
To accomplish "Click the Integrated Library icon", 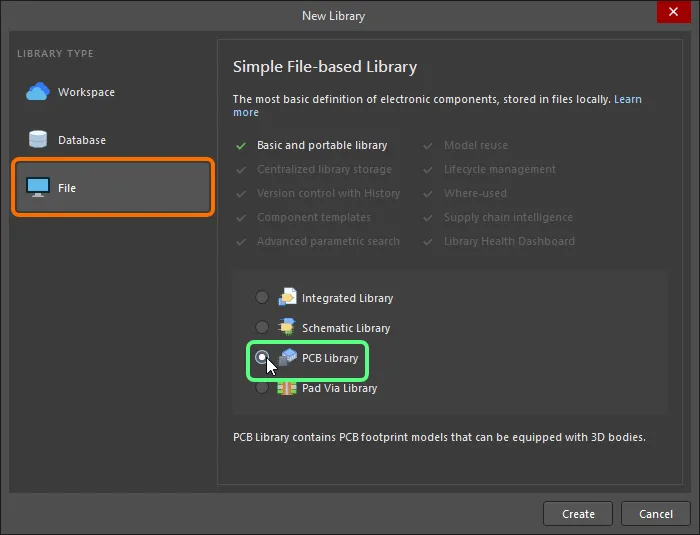I will pos(288,297).
